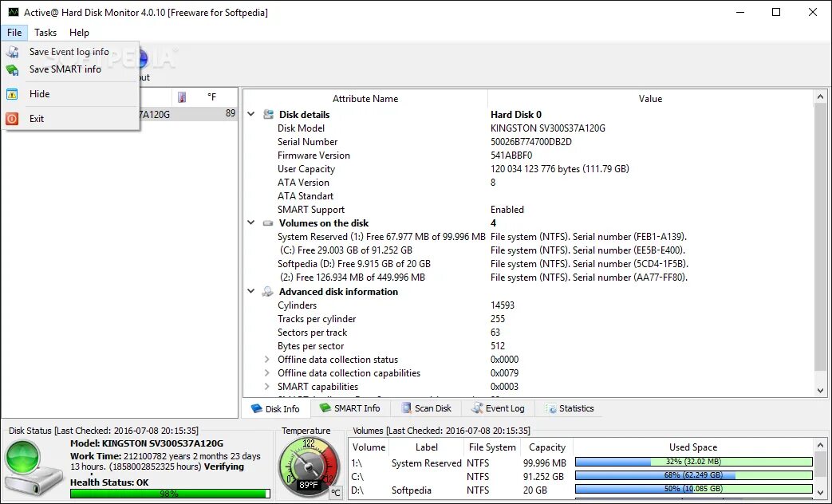Image resolution: width=832 pixels, height=504 pixels.
Task: Click volumes list scroll up arrow
Action: point(820,446)
